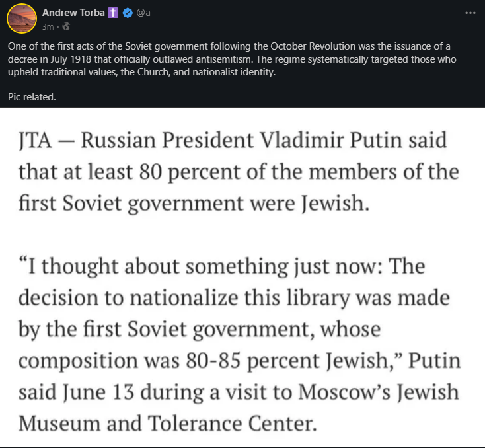Click the 'Pic related.' text line
Viewport: 485px width, 448px height.
[32, 97]
